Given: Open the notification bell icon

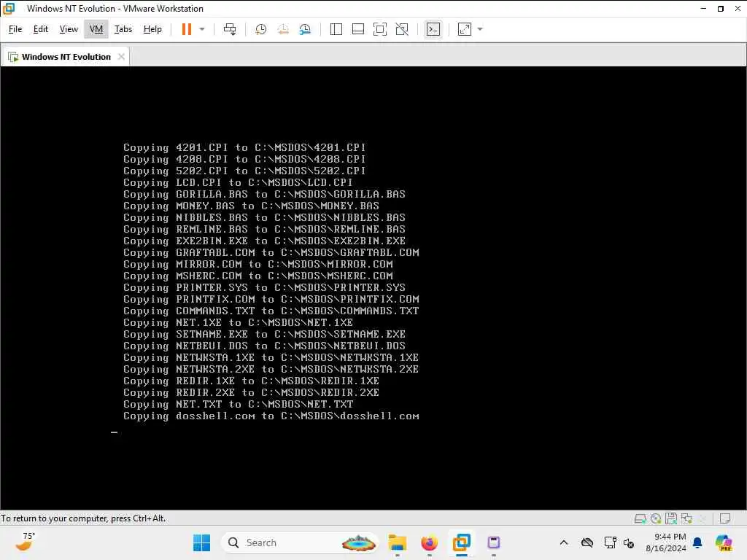Looking at the screenshot, I should click(x=697, y=542).
